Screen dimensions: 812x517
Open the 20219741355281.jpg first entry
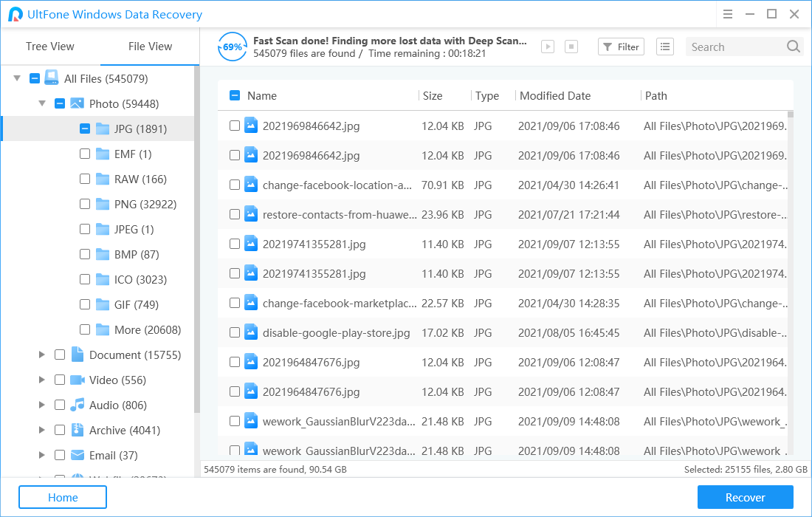coord(314,244)
